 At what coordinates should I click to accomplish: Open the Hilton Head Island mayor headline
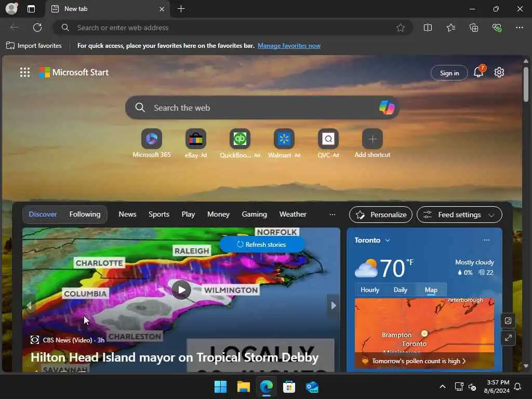(175, 357)
